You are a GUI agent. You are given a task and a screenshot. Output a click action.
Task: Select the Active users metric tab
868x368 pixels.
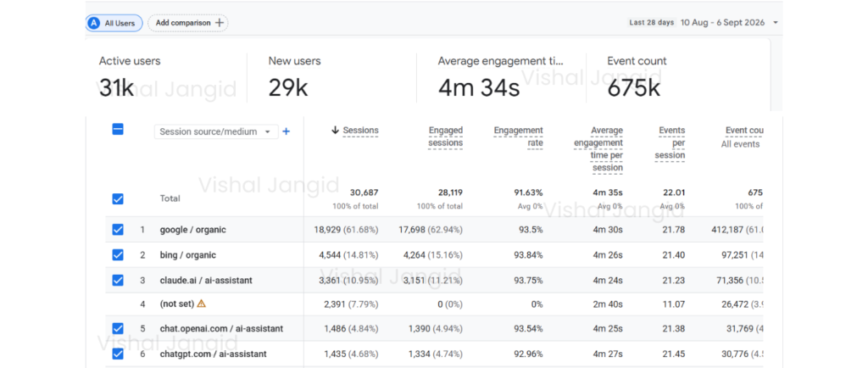tap(166, 77)
